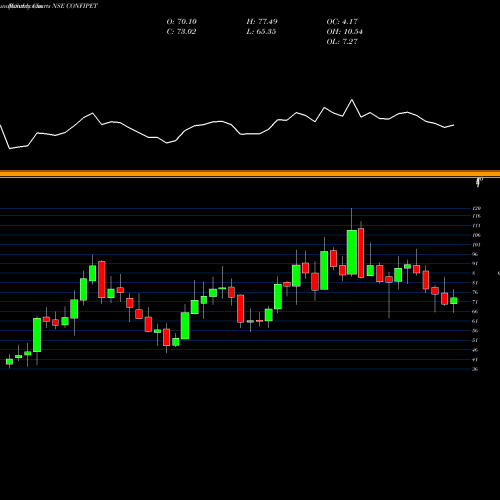This screenshot has width=500, height=500.
Task: Select the last green candle on the right
Action: tap(454, 301)
